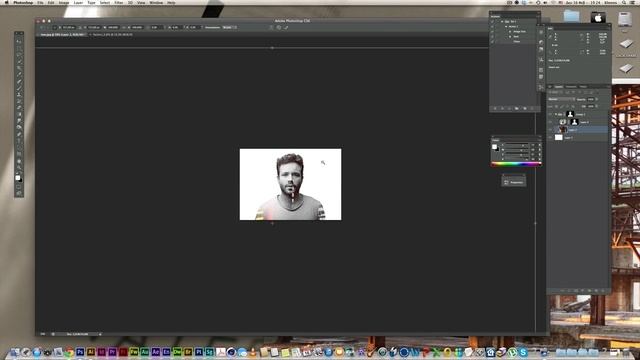This screenshot has width=640, height=360.
Task: Commit the transform with the checkmark
Action: coord(286,27)
